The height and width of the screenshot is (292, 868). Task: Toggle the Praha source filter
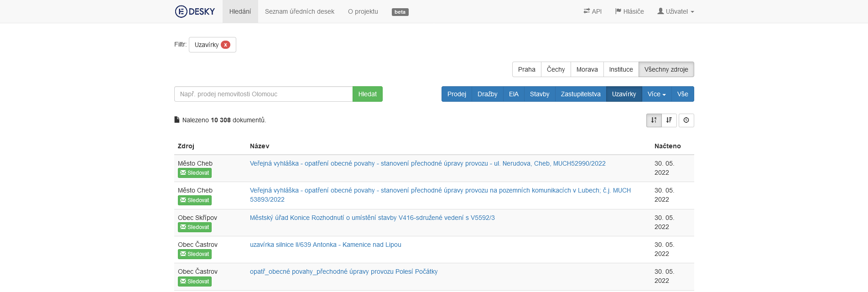click(526, 69)
